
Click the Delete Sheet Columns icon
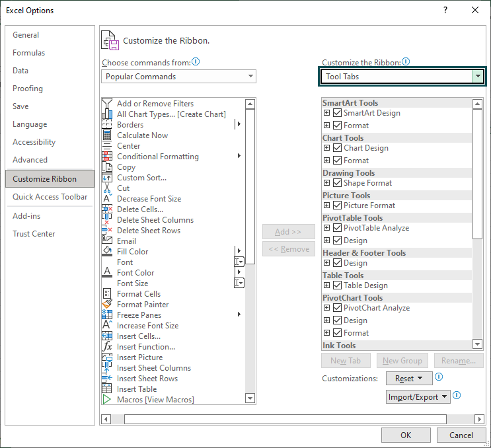click(107, 220)
